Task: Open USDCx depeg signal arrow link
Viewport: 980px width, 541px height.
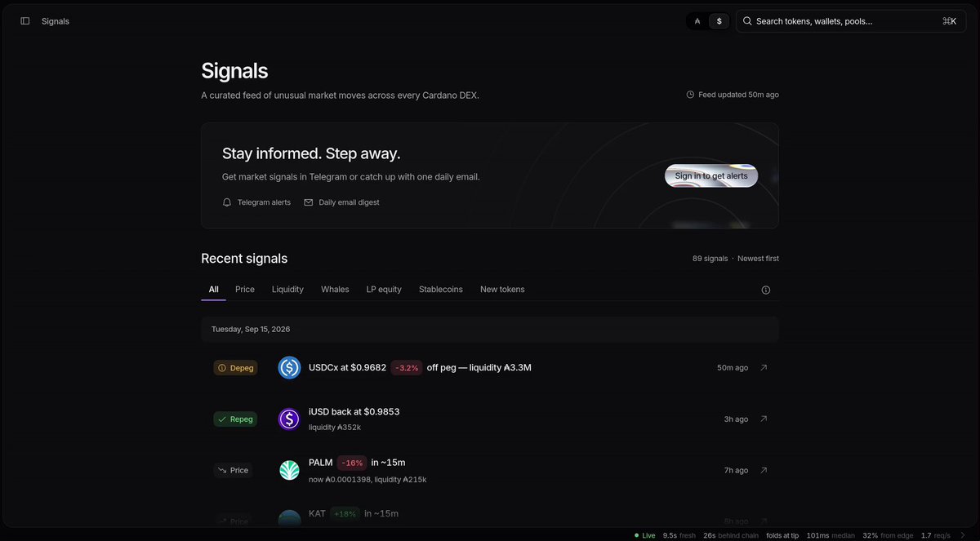Action: pyautogui.click(x=764, y=368)
